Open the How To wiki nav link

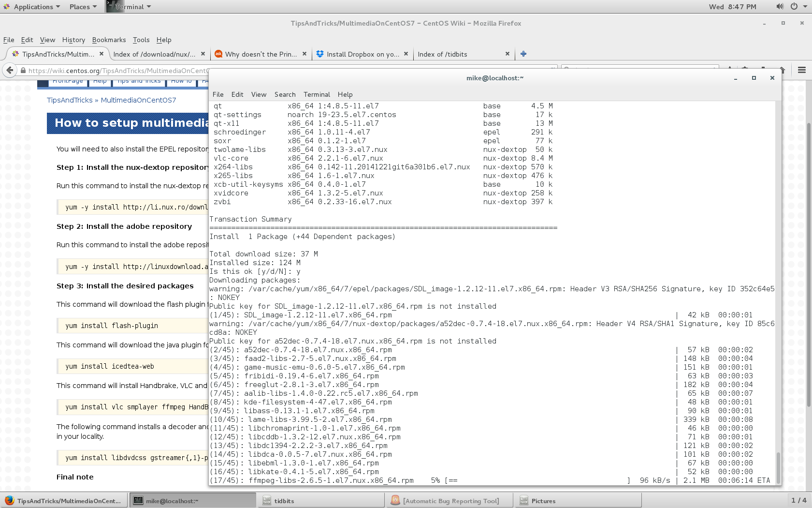click(x=182, y=82)
